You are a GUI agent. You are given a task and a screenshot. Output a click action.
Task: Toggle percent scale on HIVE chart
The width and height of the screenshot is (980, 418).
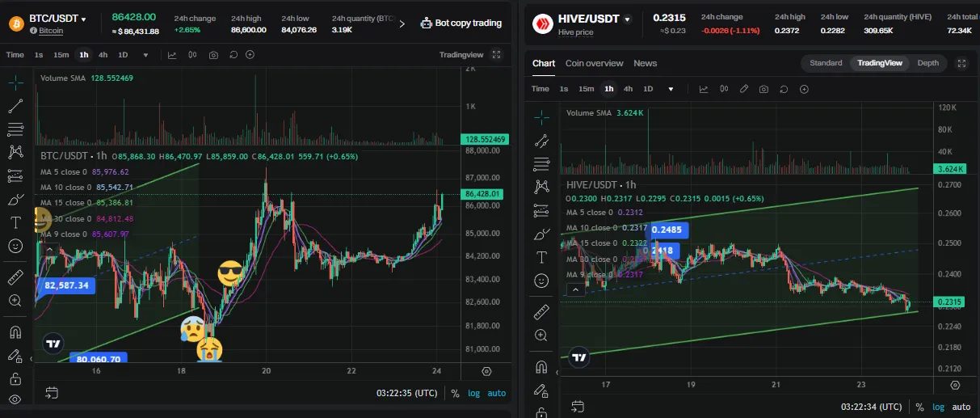click(x=919, y=407)
